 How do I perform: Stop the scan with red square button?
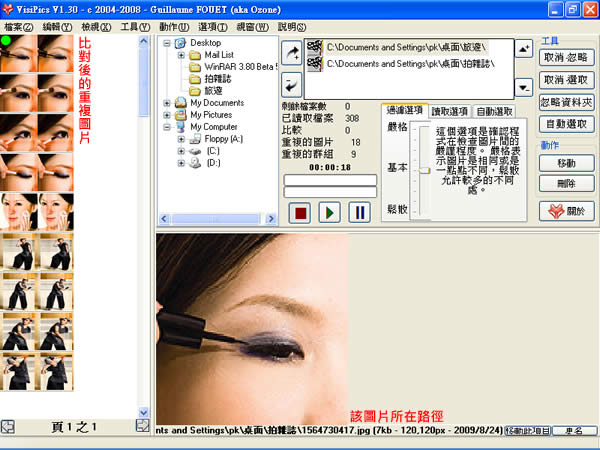[x=300, y=212]
